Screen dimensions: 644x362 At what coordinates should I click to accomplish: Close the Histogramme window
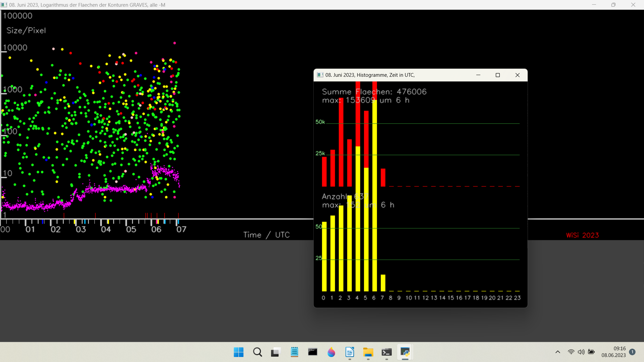click(518, 75)
